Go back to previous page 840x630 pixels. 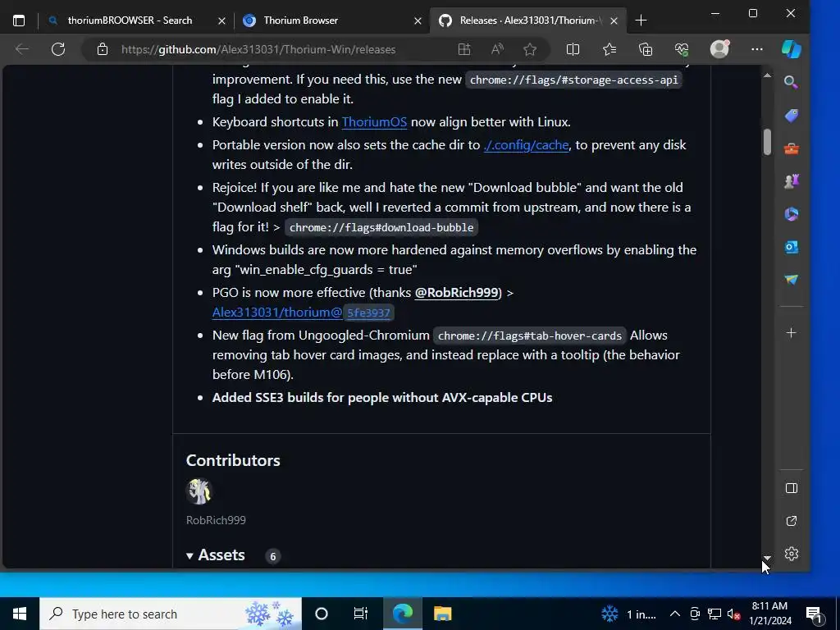pyautogui.click(x=22, y=49)
